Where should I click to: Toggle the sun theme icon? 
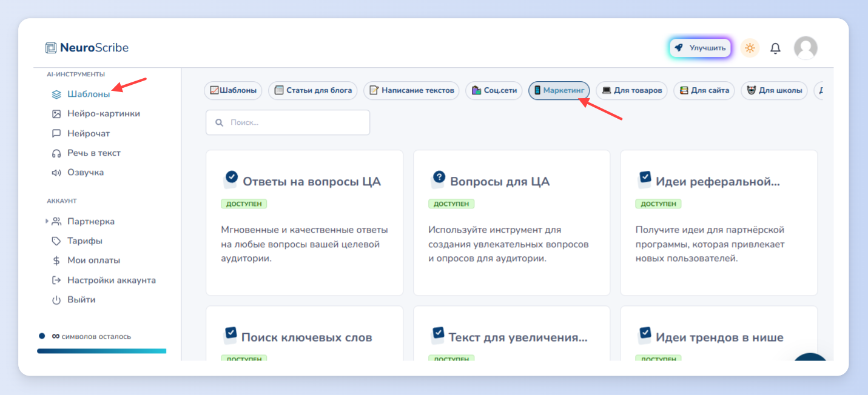click(750, 48)
